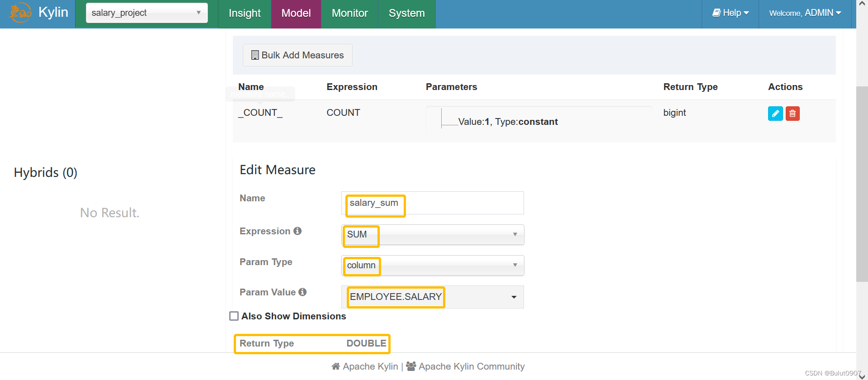Click the page vertical scrollbar
Screen dimensions: 868x380
[x=862, y=183]
